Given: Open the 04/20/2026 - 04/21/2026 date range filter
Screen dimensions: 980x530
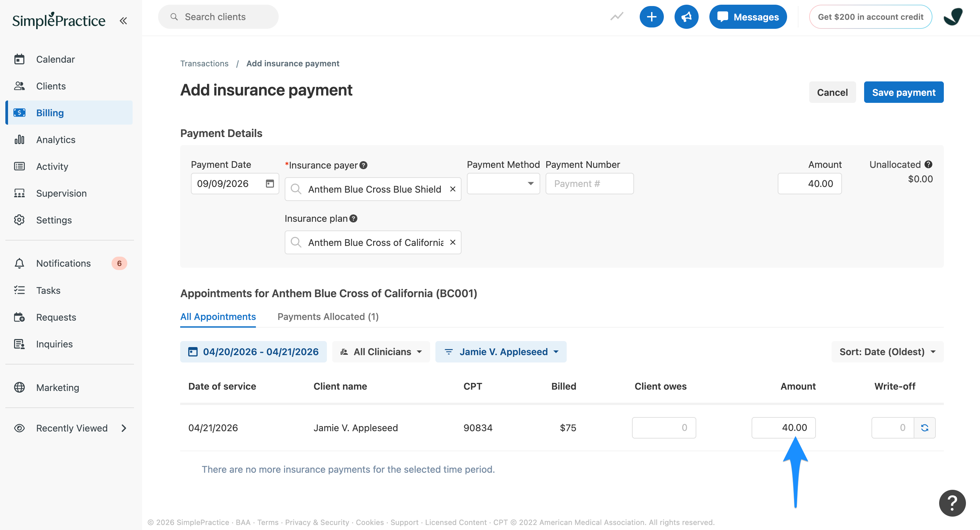Looking at the screenshot, I should click(x=253, y=351).
